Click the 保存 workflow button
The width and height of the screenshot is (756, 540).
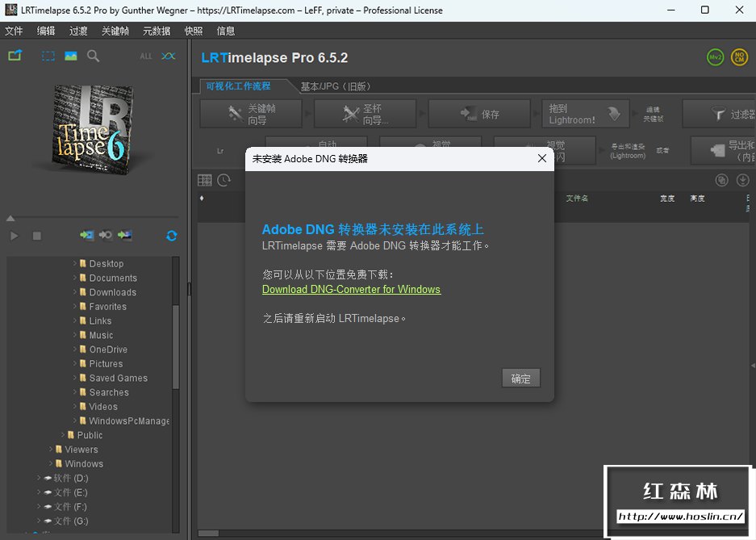[480, 115]
